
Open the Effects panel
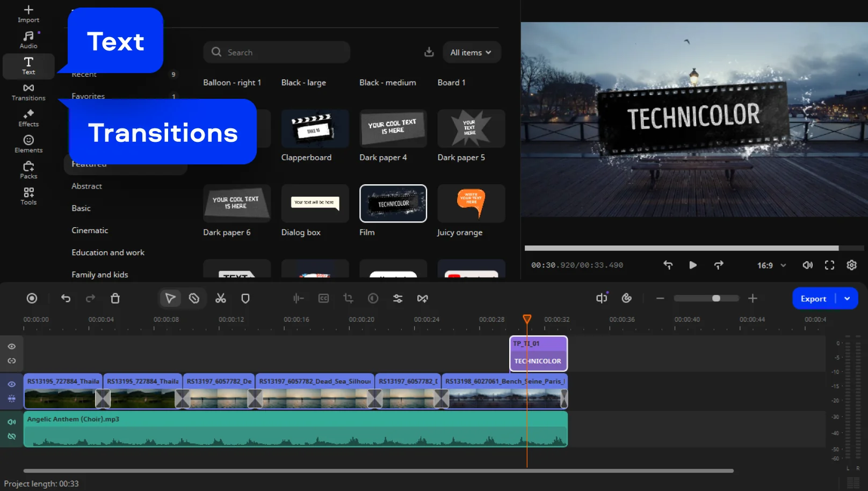click(28, 118)
